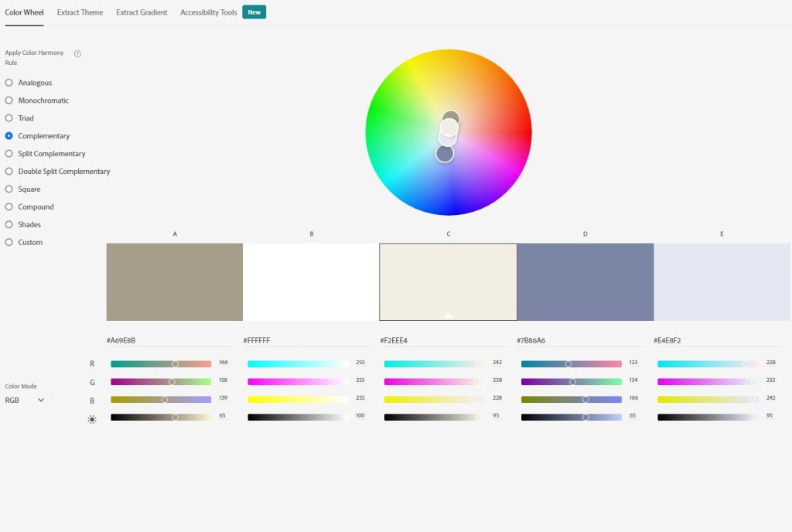The height and width of the screenshot is (532, 792).
Task: Choose the Split Complementary radio option
Action: click(9, 154)
